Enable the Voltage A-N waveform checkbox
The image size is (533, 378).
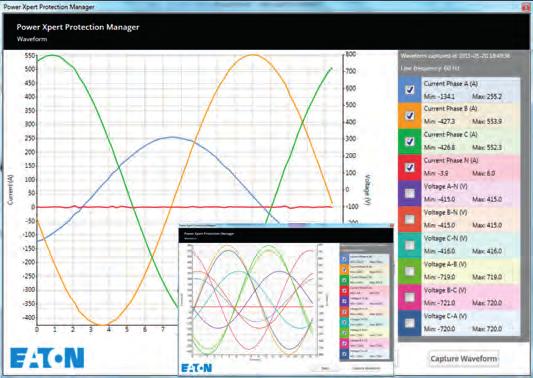tap(410, 193)
